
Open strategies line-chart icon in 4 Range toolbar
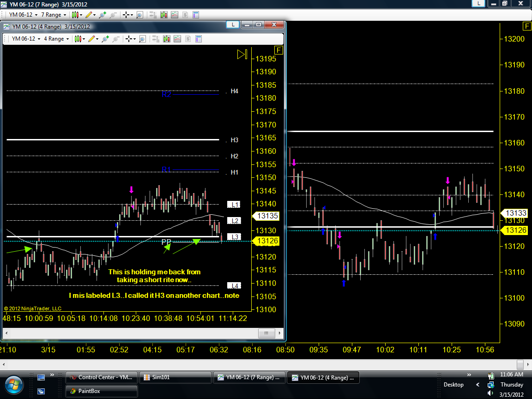click(177, 39)
